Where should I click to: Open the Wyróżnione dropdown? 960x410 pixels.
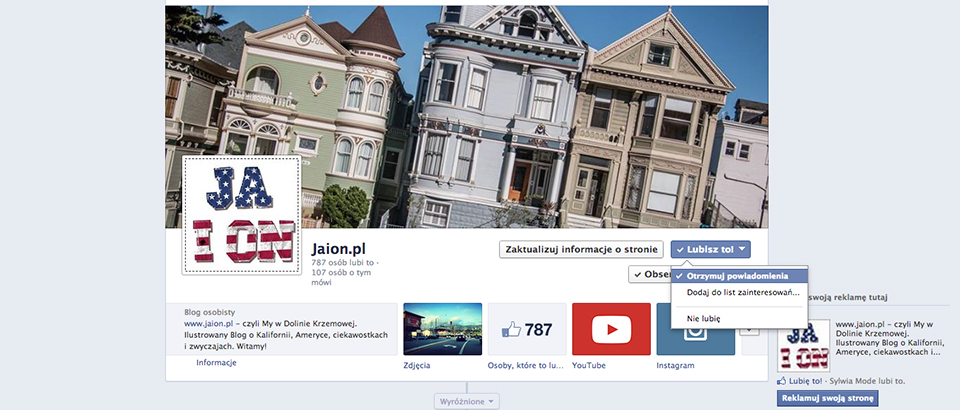click(x=466, y=401)
